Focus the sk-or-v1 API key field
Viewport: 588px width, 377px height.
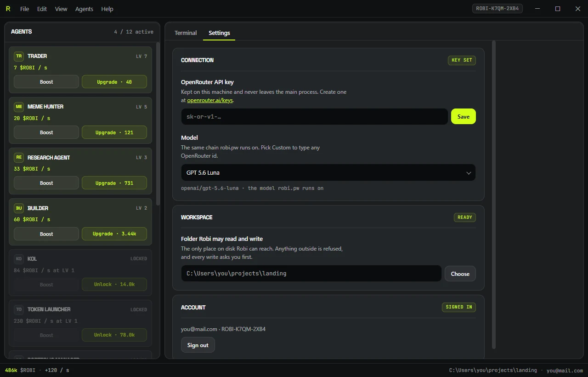coord(315,116)
